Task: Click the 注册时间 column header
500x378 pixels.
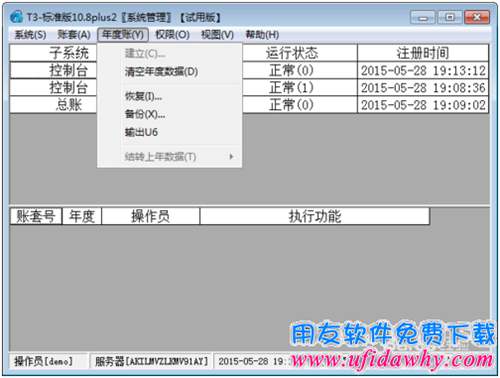Action: coord(423,53)
